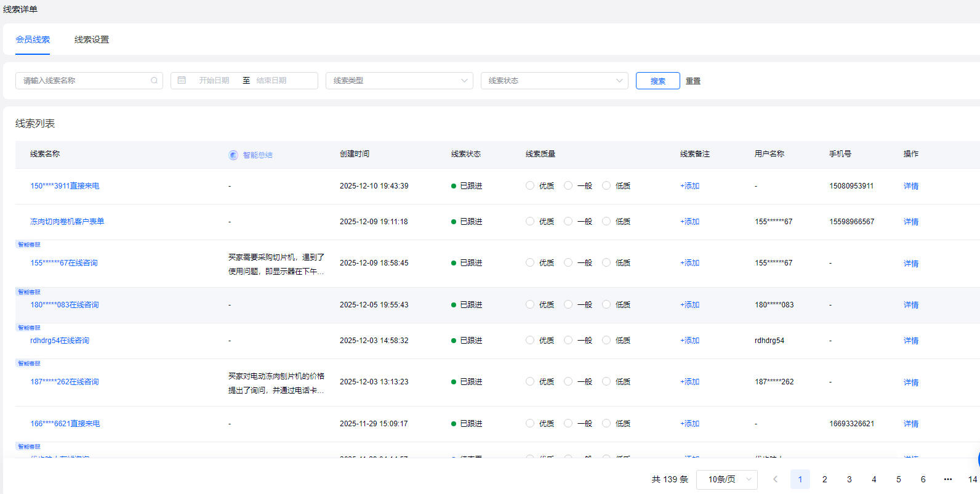Click +添加 remark for 180*****083在线咨询
Viewport: 980px width, 494px height.
[689, 305]
